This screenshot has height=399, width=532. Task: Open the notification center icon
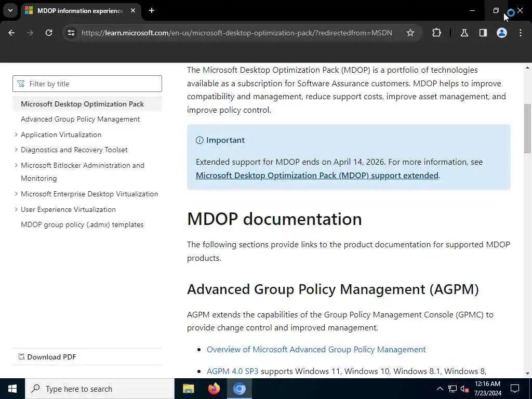click(515, 389)
